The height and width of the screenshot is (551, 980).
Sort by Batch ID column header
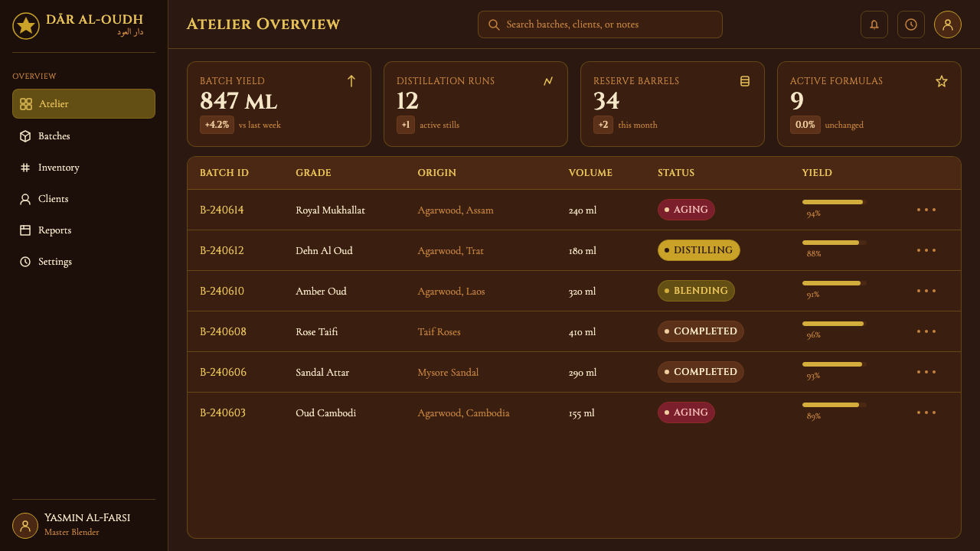224,173
